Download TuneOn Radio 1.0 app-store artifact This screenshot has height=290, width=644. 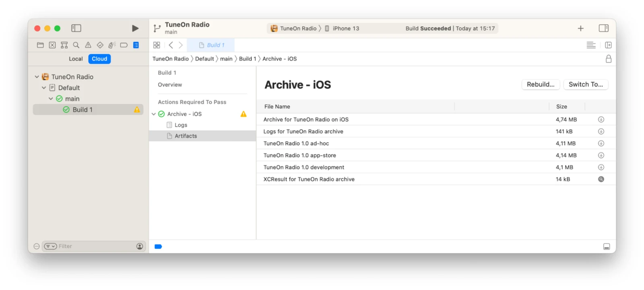tap(601, 155)
